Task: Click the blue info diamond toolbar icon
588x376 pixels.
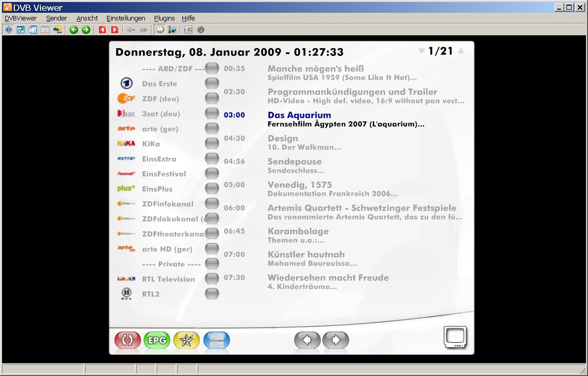Action: pyautogui.click(x=9, y=30)
